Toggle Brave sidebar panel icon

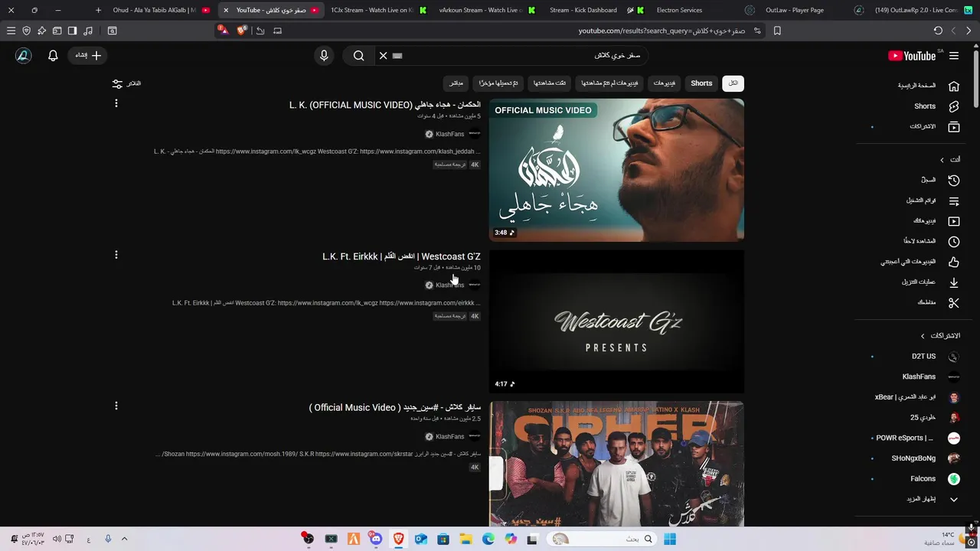(x=72, y=31)
